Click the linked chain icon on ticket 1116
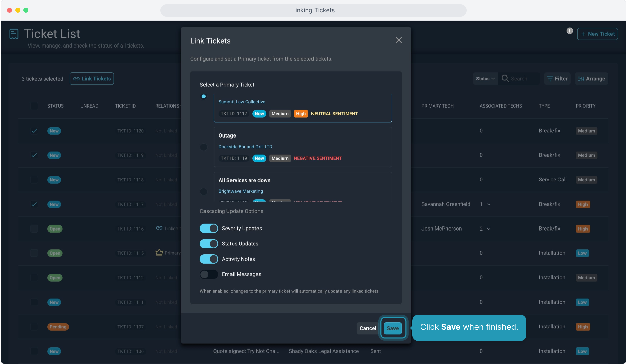Image resolution: width=627 pixels, height=364 pixels. 159,228
